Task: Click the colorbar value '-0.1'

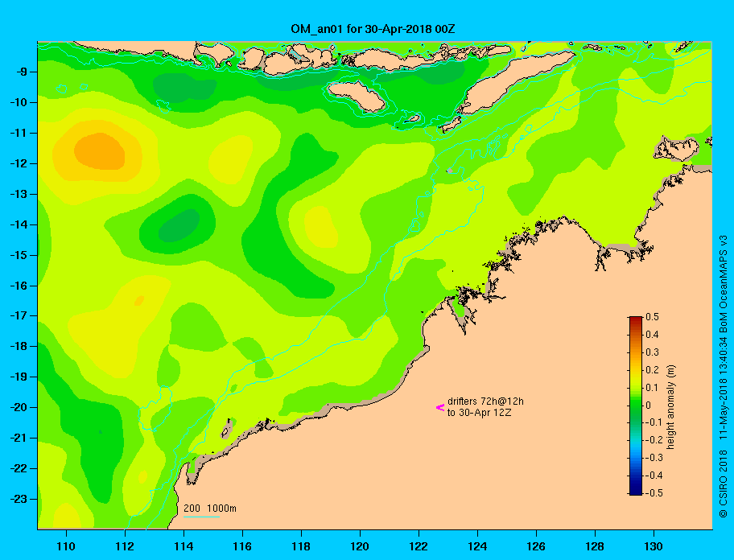Action: (x=654, y=422)
